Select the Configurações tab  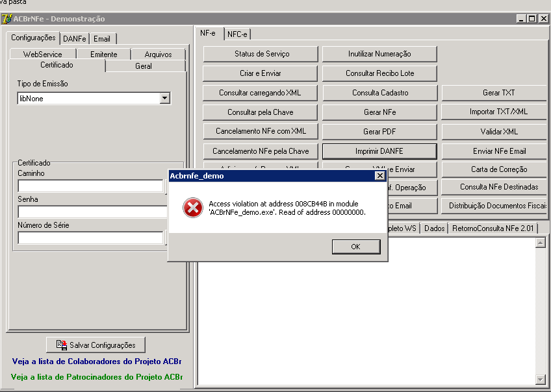(x=33, y=38)
